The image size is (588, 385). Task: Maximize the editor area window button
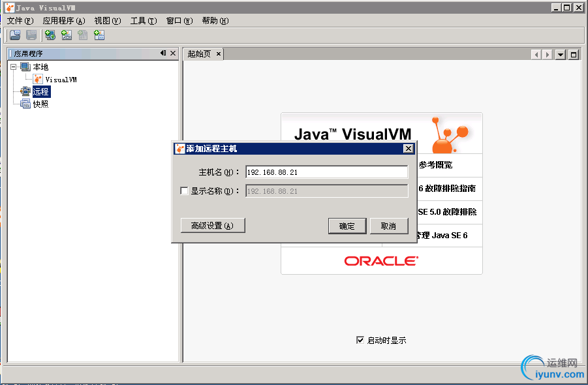574,55
